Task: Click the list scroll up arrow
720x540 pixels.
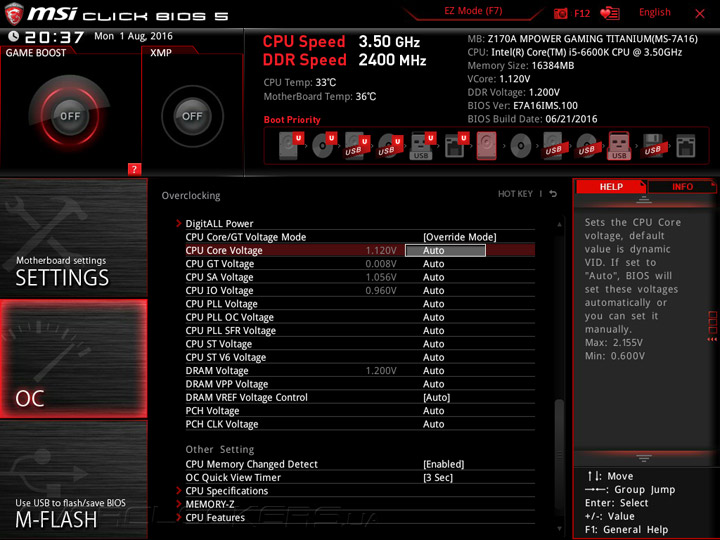Action: pos(559,225)
